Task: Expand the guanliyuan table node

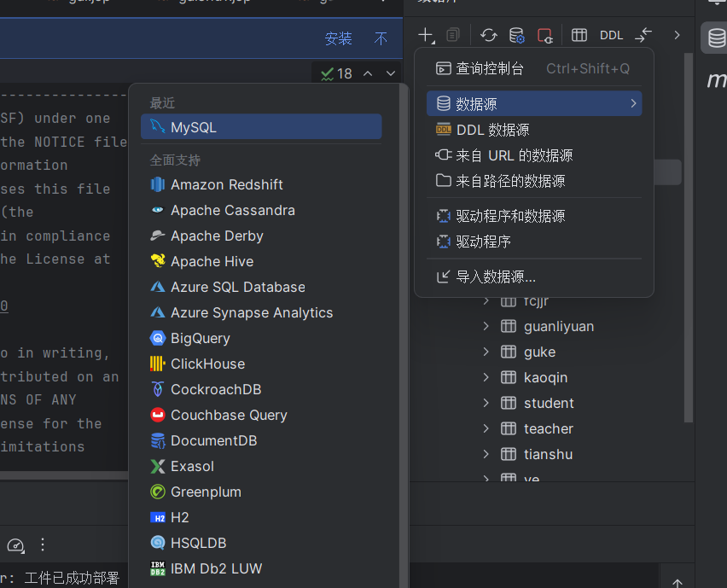Action: pyautogui.click(x=486, y=327)
